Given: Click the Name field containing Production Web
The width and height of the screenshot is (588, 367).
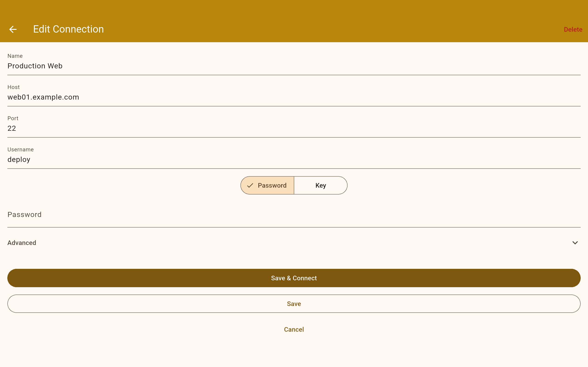Looking at the screenshot, I should point(294,66).
